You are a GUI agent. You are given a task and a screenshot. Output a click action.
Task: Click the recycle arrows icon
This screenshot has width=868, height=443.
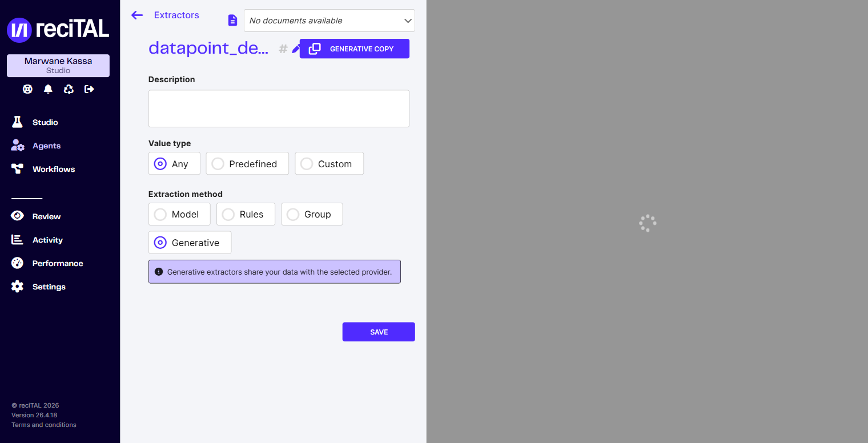click(69, 89)
